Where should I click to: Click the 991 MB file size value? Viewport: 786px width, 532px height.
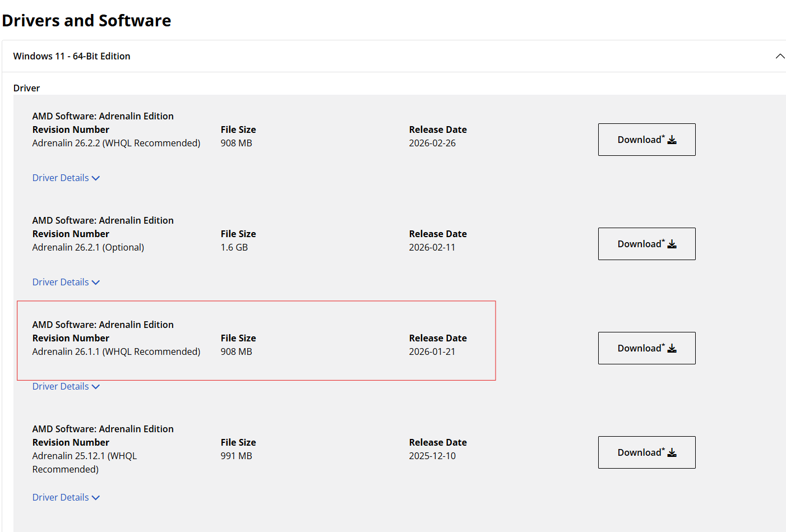(237, 456)
